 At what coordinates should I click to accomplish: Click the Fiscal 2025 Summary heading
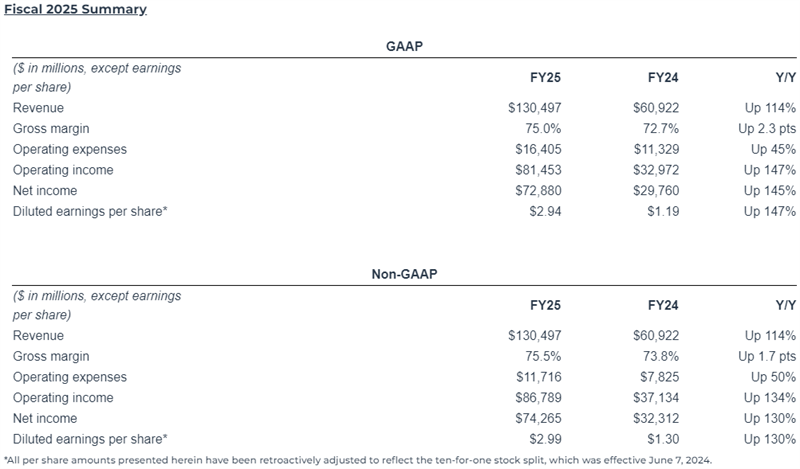tap(76, 9)
